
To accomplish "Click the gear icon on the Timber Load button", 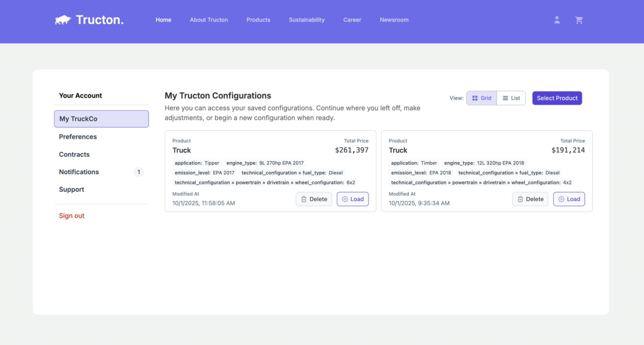I will pyautogui.click(x=561, y=199).
